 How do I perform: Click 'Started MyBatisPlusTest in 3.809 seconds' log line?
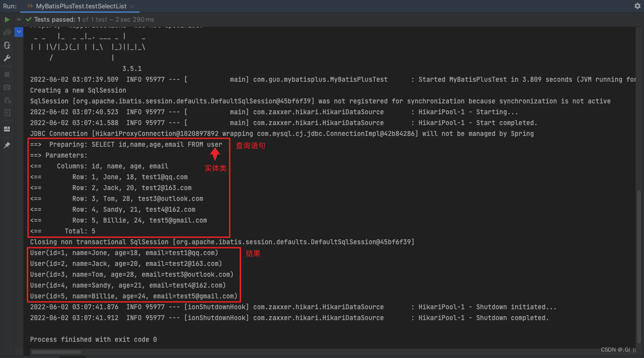click(x=333, y=79)
